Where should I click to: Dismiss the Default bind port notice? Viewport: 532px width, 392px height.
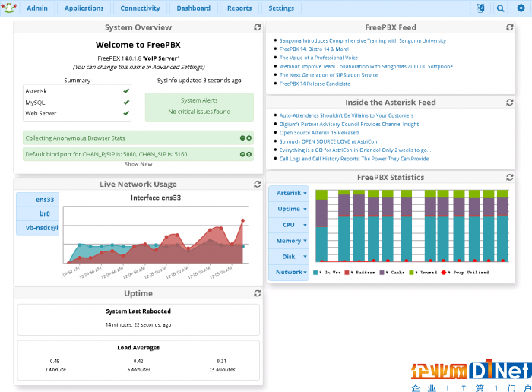(x=249, y=154)
